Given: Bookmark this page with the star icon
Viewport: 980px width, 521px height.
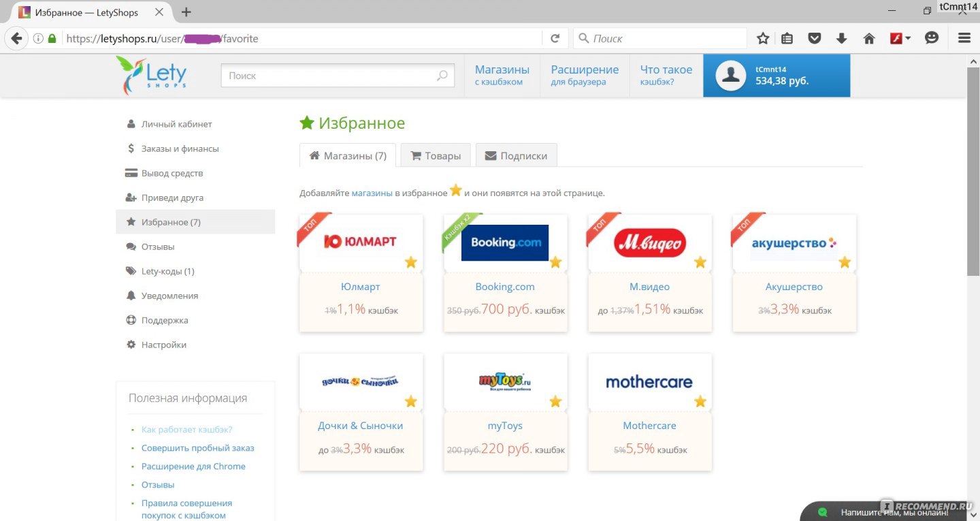Looking at the screenshot, I should coord(763,39).
